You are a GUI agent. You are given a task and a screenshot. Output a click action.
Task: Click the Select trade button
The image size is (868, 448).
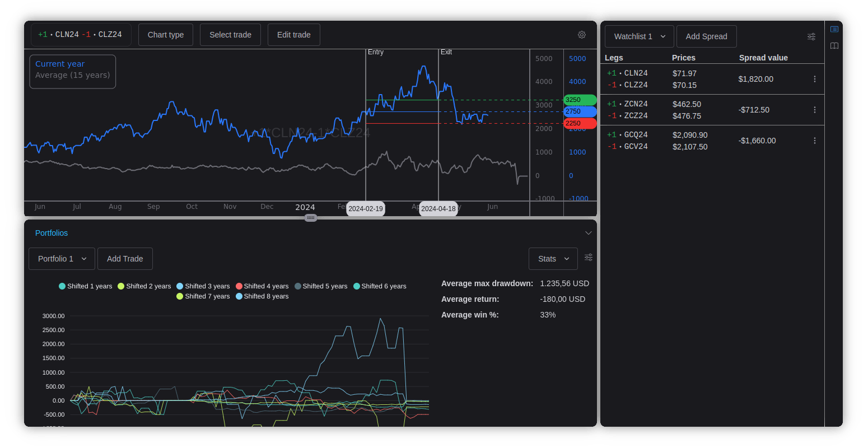[230, 35]
